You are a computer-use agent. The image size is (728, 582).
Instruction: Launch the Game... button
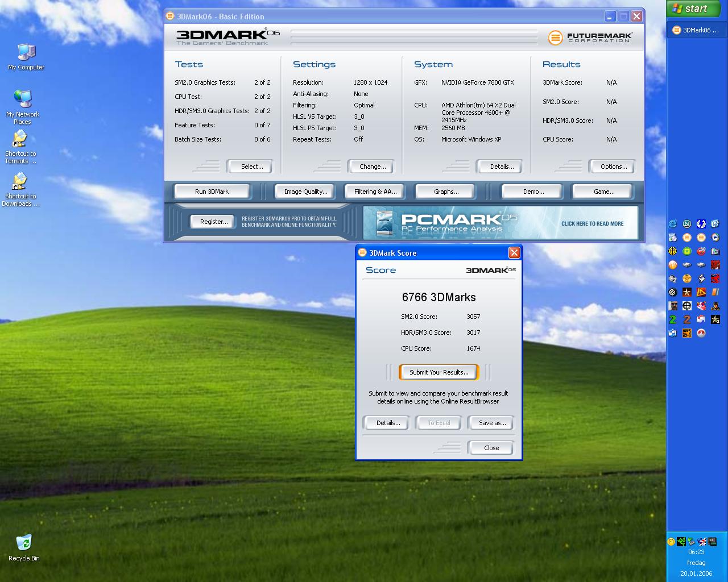603,192
